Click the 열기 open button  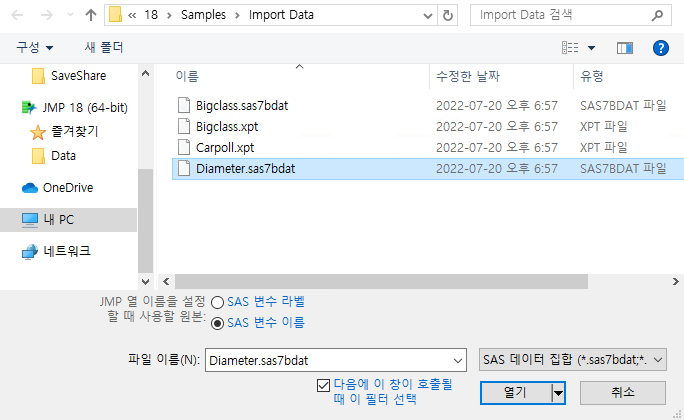tap(515, 393)
